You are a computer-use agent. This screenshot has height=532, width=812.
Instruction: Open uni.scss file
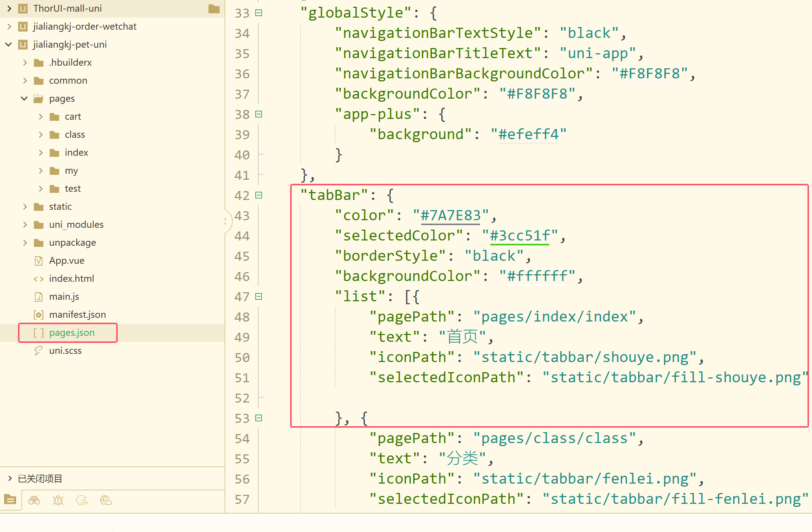coord(65,351)
